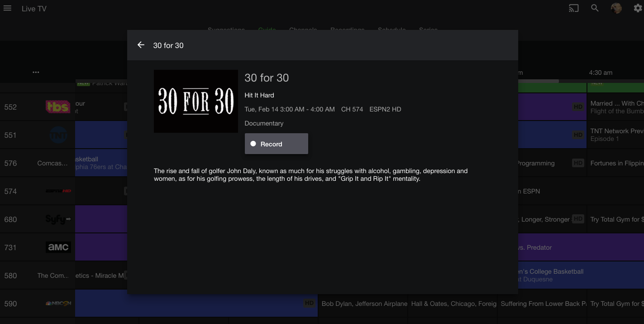Select the TBS channel logo
This screenshot has width=644, height=324.
pos(58,107)
